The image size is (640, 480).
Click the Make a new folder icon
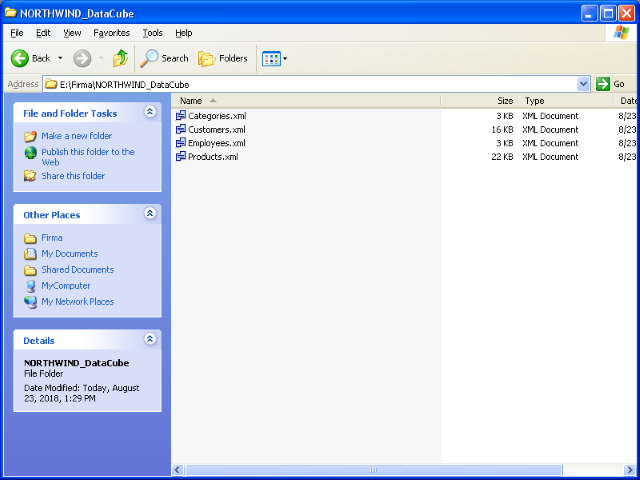[30, 136]
